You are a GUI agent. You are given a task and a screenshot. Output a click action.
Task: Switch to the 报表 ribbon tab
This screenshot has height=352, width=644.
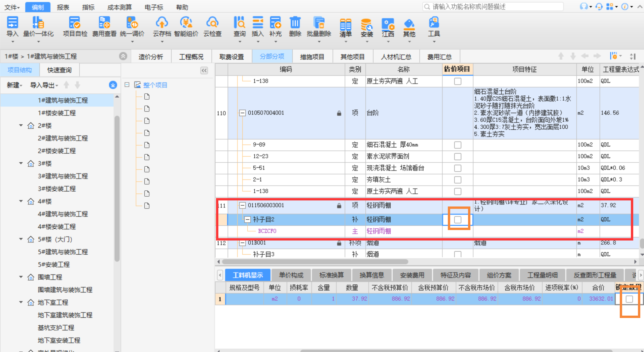pos(63,7)
